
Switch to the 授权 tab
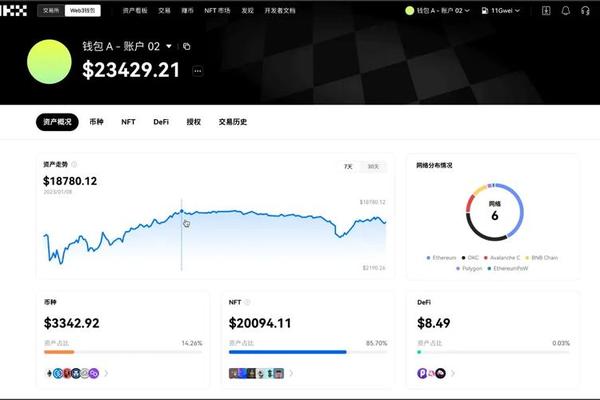[x=194, y=122]
